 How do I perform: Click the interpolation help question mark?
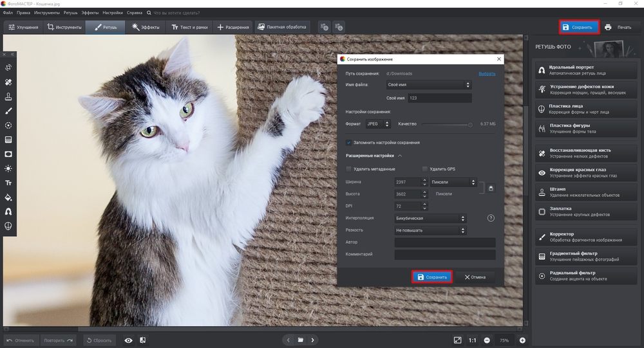[491, 218]
